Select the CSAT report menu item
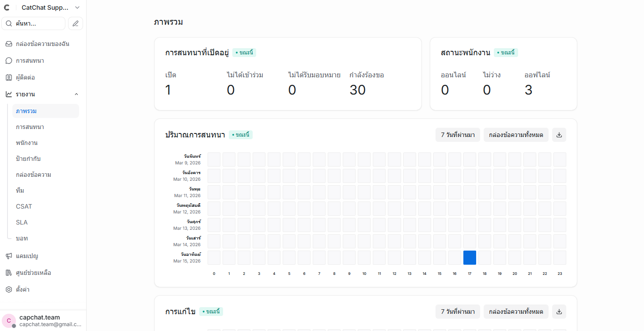Image resolution: width=644 pixels, height=331 pixels. point(24,206)
